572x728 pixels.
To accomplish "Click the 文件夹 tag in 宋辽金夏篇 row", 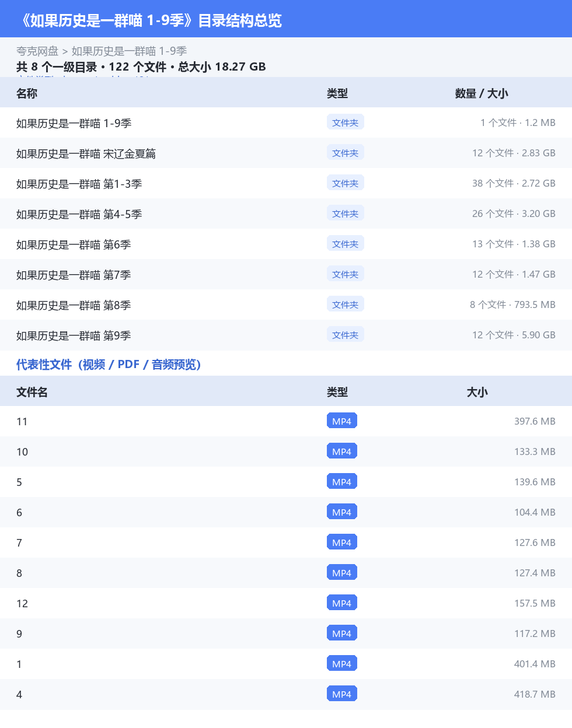I will pos(346,153).
